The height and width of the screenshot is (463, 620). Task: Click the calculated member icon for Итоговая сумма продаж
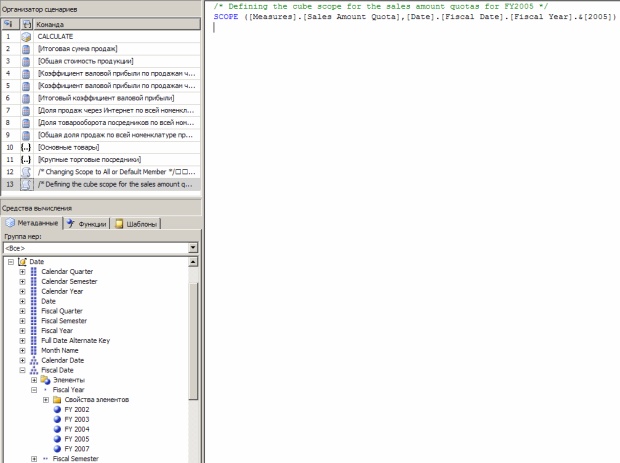pos(26,48)
